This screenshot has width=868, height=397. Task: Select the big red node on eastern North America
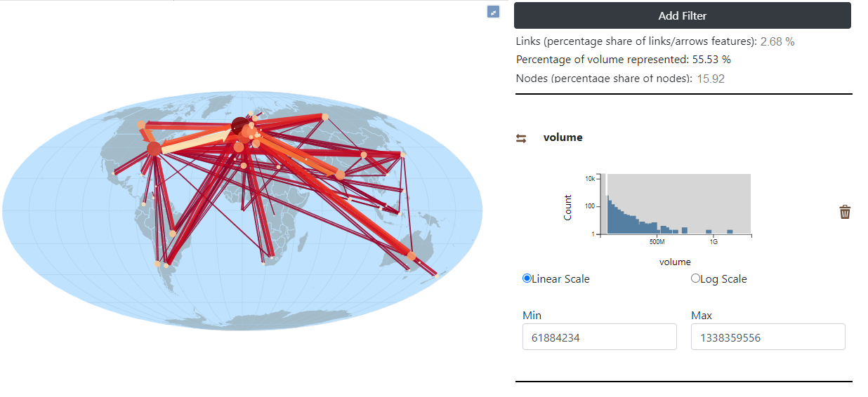154,149
